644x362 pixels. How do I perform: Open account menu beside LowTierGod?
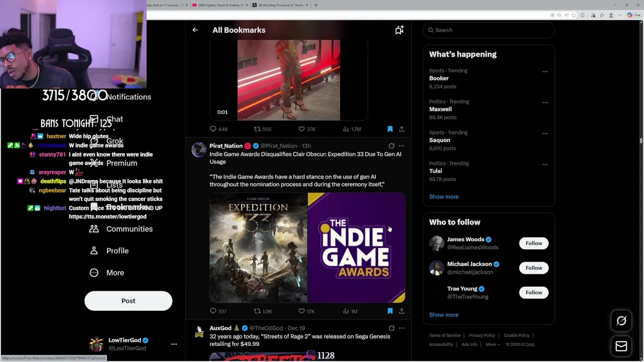point(174,344)
